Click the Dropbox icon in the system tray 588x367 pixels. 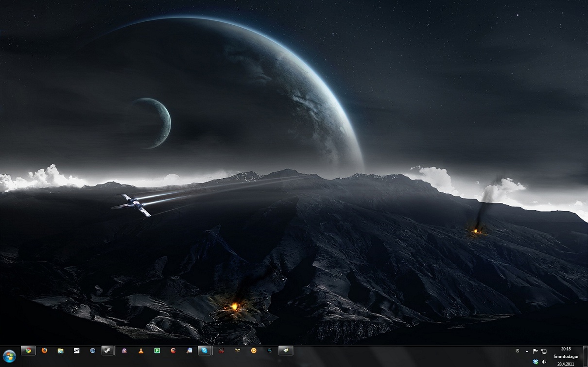[x=535, y=362]
